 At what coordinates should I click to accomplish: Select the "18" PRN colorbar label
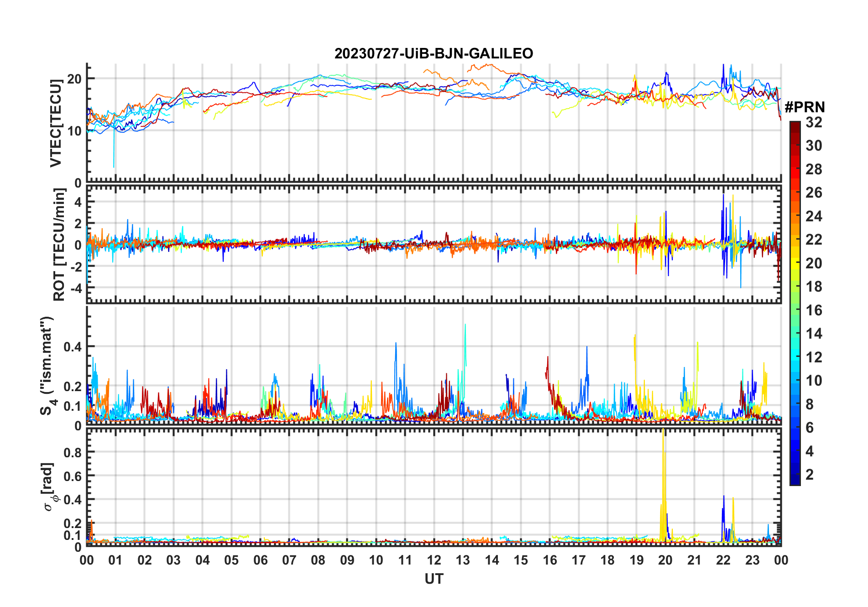click(x=814, y=287)
